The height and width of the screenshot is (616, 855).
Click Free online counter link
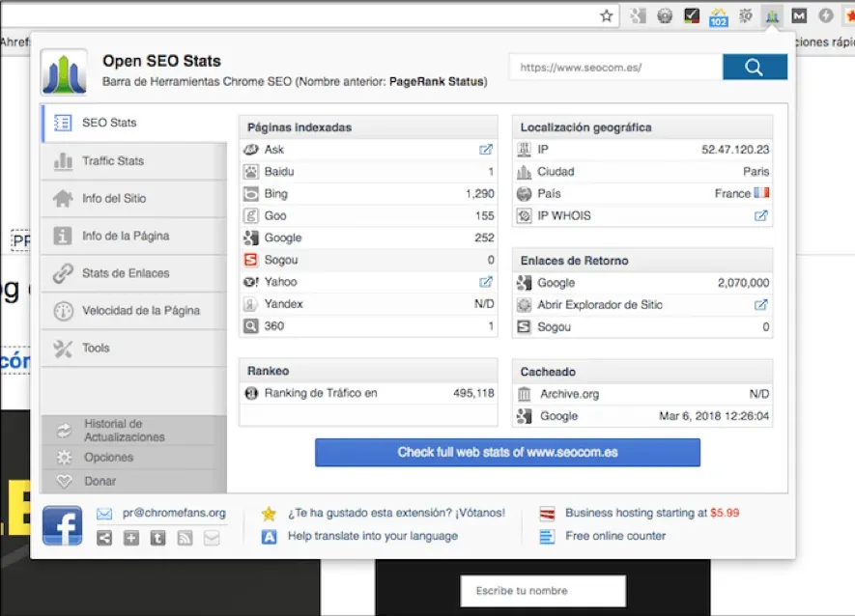[615, 536]
